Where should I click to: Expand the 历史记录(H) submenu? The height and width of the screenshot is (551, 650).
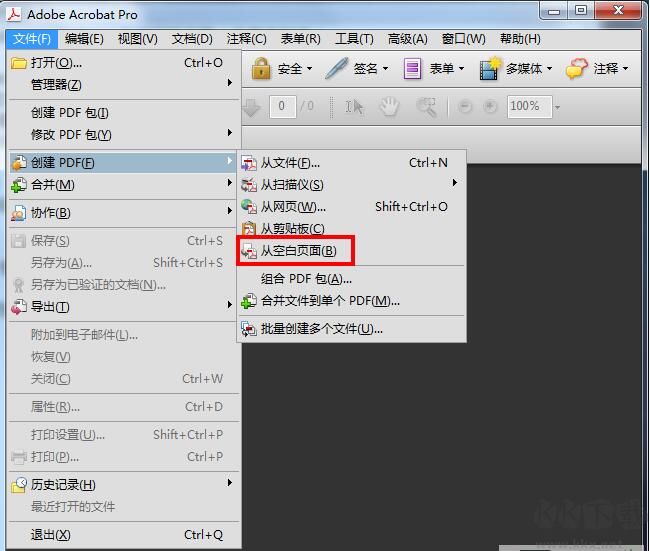[x=124, y=484]
